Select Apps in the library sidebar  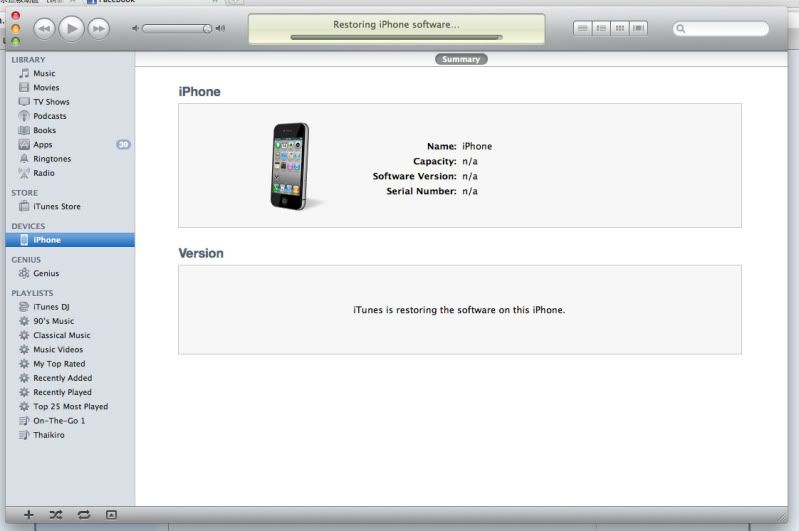click(x=43, y=145)
